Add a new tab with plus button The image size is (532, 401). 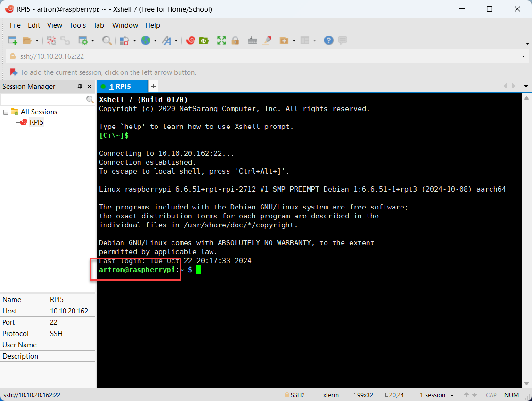(x=153, y=86)
